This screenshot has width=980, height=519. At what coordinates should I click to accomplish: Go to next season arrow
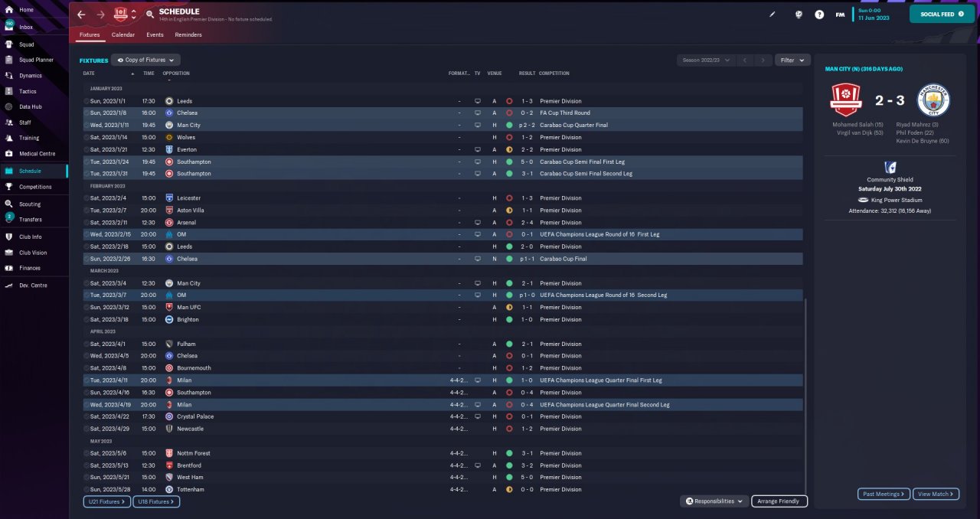click(x=763, y=60)
